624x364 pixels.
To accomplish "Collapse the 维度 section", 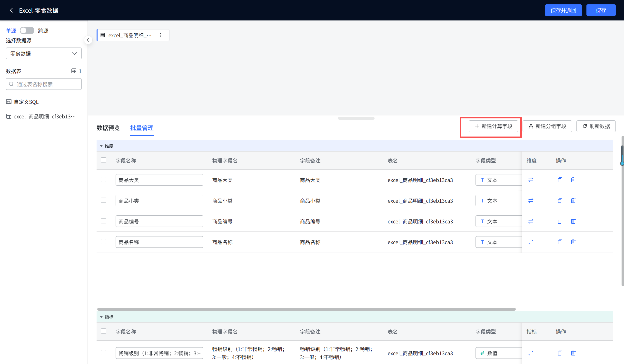I will coord(101,146).
